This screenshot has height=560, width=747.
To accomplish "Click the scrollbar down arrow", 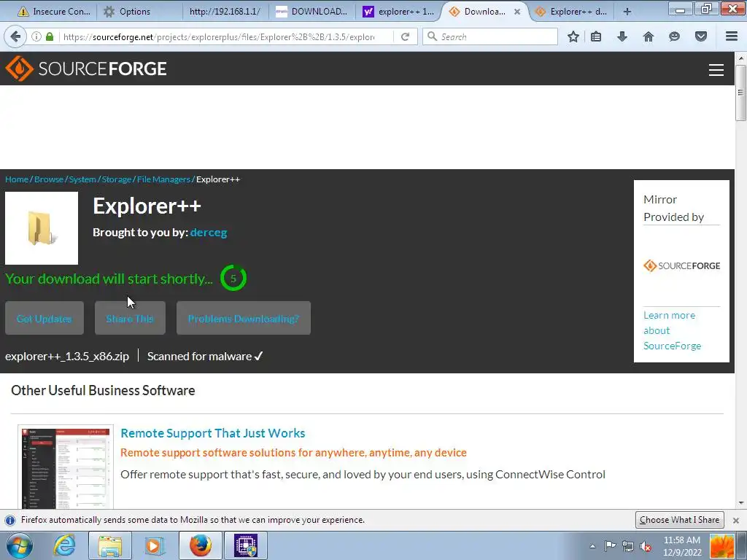I will 740,503.
